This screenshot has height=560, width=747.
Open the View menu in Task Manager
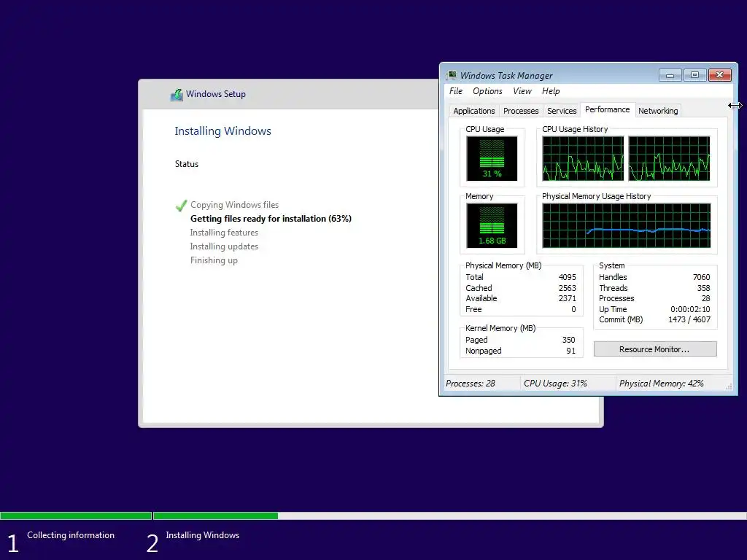[522, 91]
